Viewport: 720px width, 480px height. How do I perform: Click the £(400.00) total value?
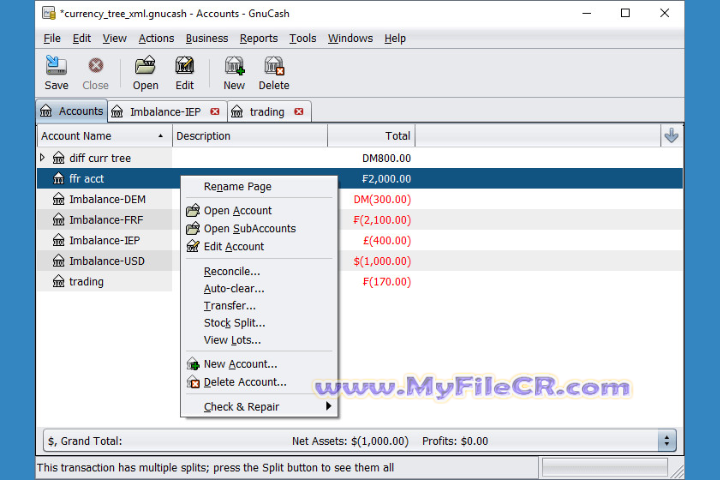click(387, 240)
